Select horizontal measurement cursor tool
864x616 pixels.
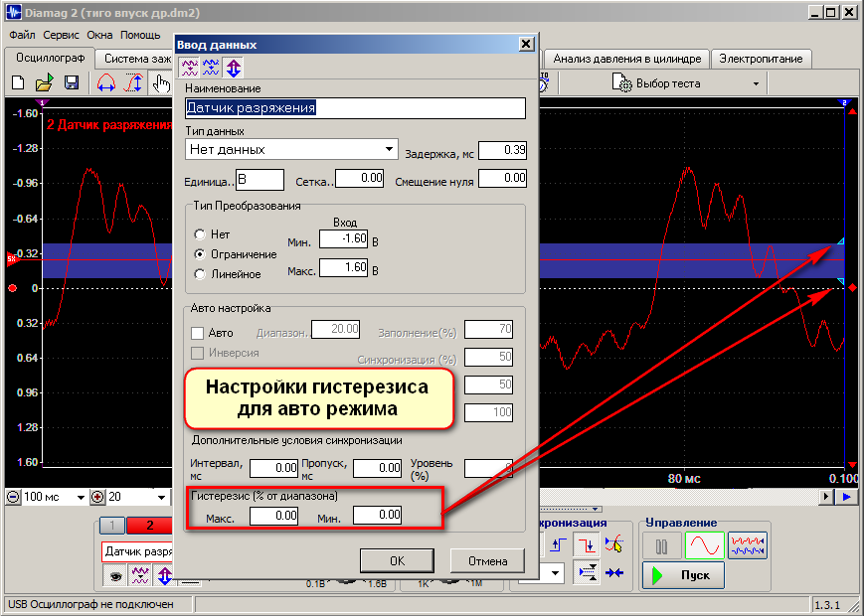(105, 83)
